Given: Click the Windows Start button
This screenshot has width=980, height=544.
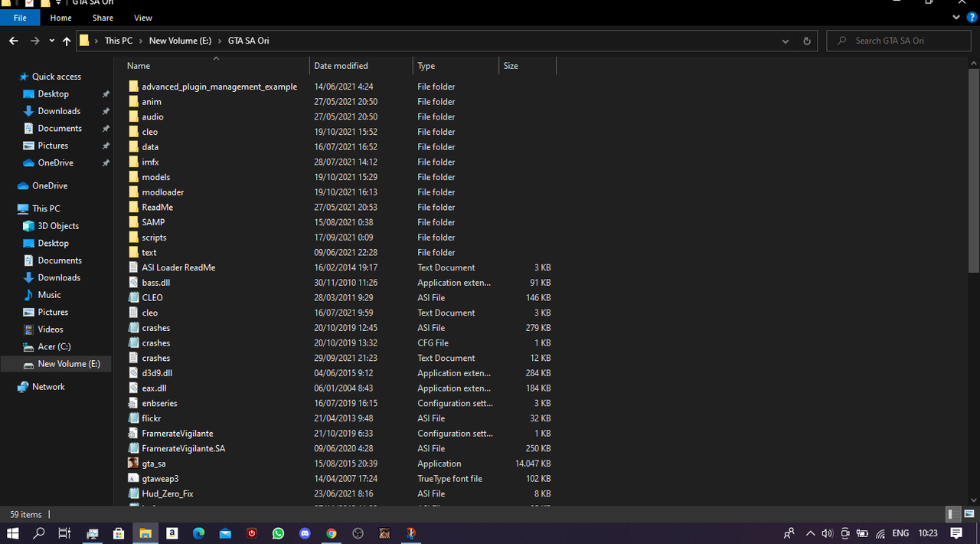Looking at the screenshot, I should (x=13, y=533).
